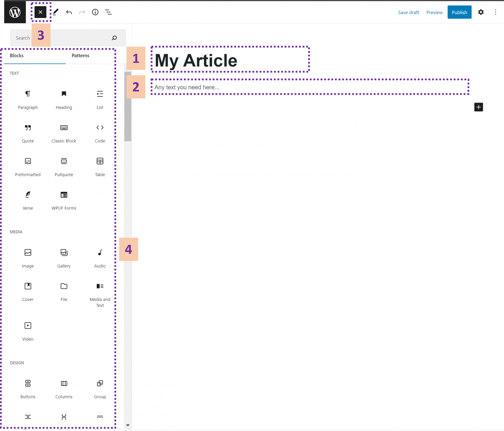Open the three-dot Options menu

[x=495, y=12]
